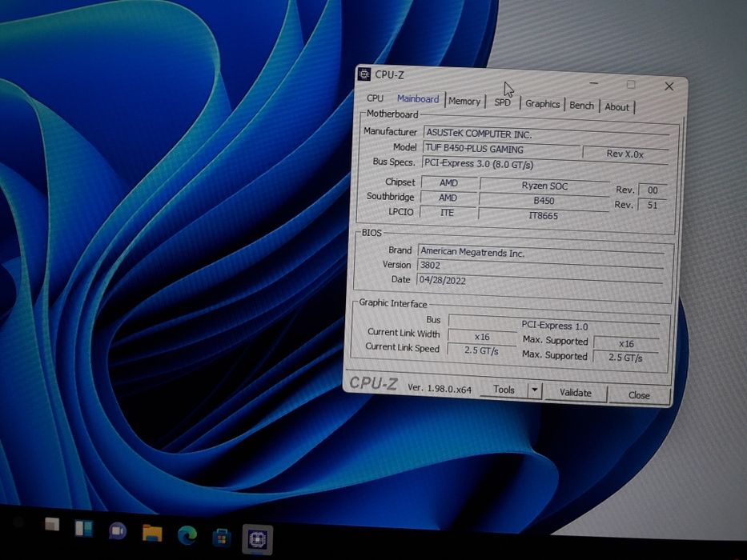Click the Ver. 1.98.0.x64 text
This screenshot has width=747, height=560.
[440, 389]
